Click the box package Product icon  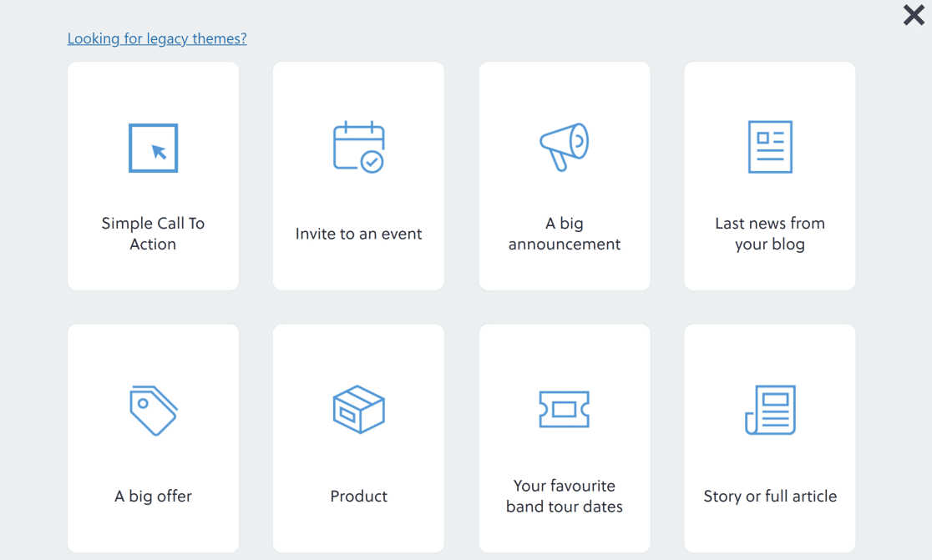359,409
